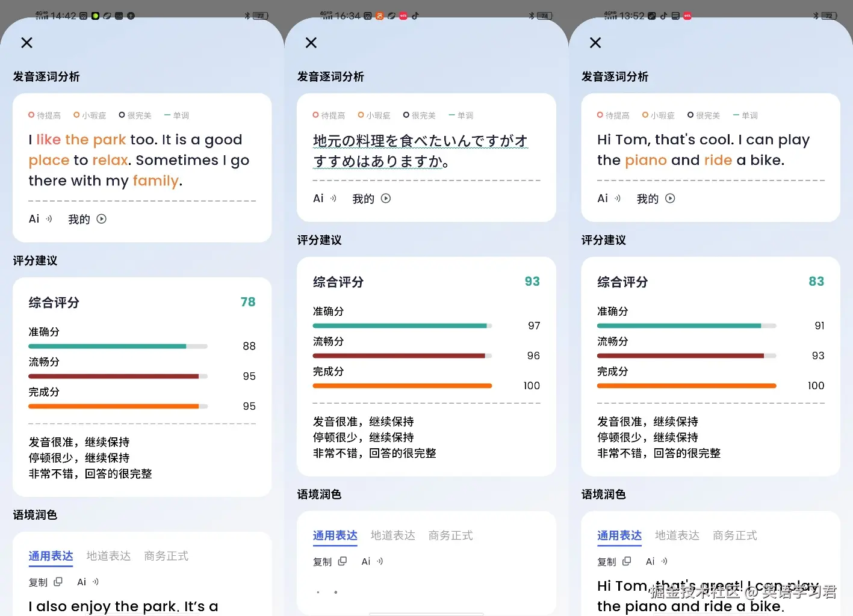Play my recording of Hi Tom sentence

[656, 199]
